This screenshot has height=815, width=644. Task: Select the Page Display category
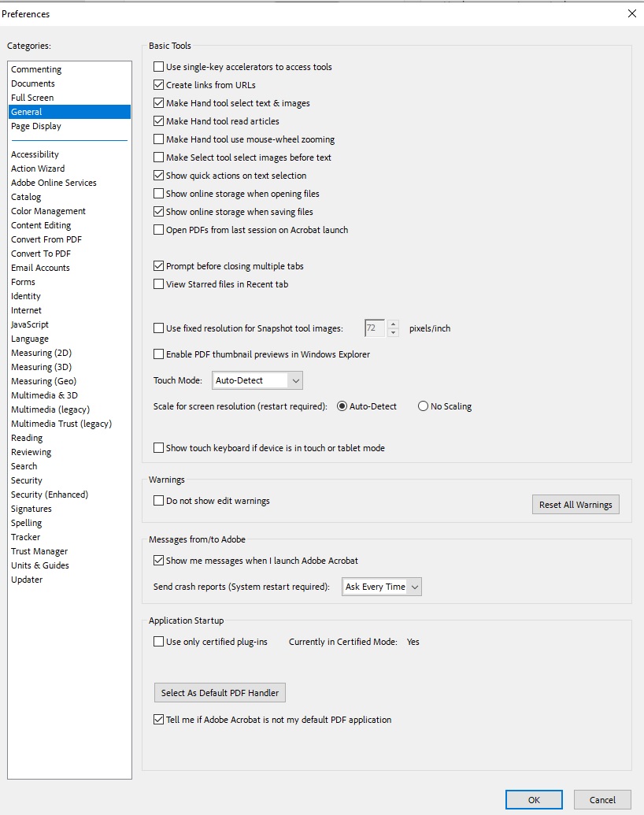(35, 126)
